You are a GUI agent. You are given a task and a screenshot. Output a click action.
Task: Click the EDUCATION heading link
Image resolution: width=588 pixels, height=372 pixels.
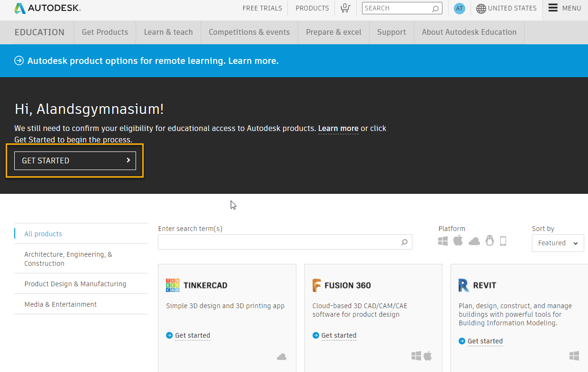click(39, 32)
